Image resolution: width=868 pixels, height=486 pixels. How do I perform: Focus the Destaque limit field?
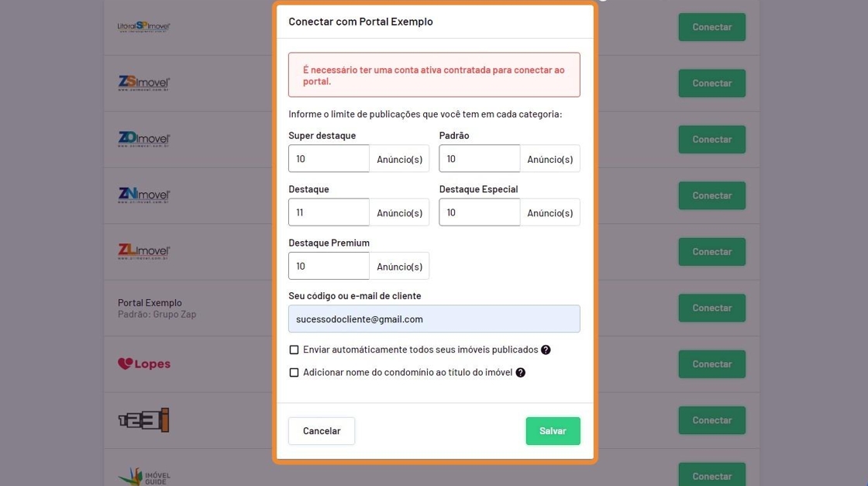[329, 212]
